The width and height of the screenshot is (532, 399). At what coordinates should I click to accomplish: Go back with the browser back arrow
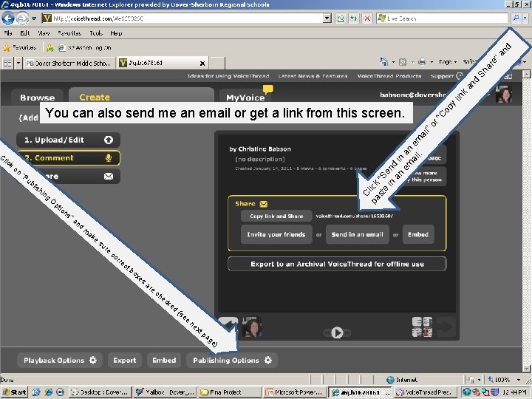click(x=8, y=18)
